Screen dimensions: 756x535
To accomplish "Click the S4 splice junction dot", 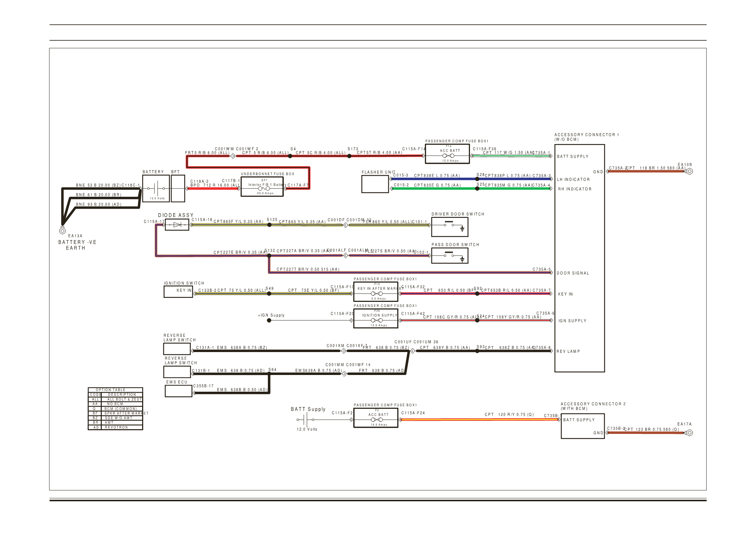I will [290, 156].
